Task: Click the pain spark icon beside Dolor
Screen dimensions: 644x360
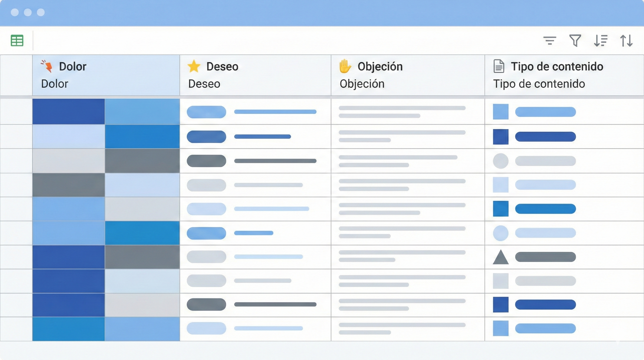Action: [x=47, y=66]
